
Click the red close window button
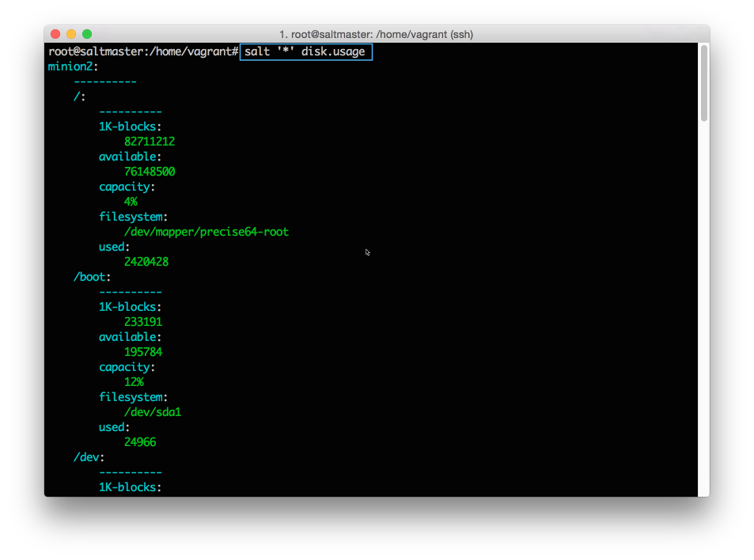[55, 34]
